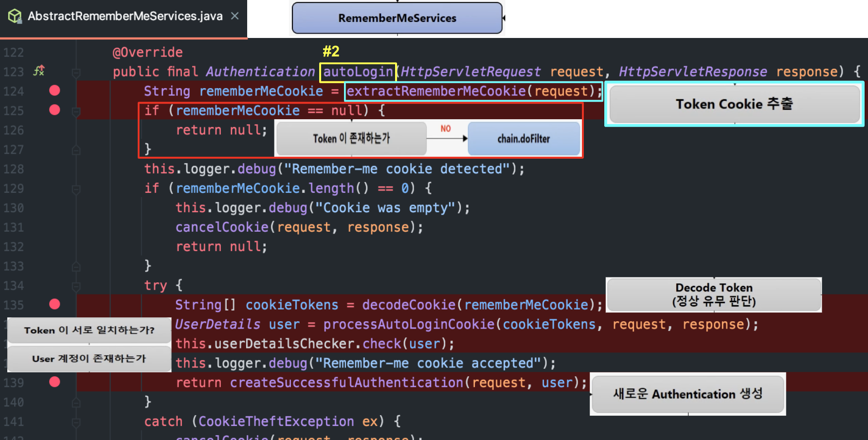Click the "Remember-me cookie detected" string
This screenshot has height=440, width=868.
397,169
